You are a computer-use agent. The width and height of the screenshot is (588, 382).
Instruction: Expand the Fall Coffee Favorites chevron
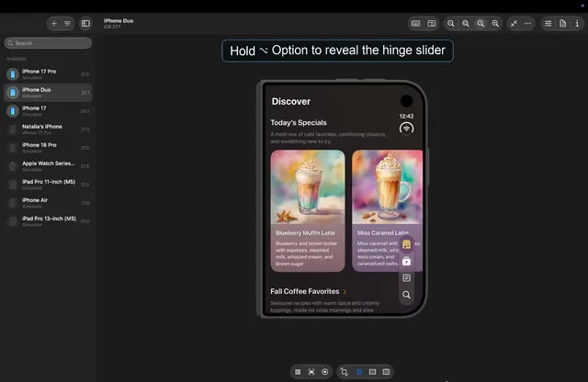345,292
